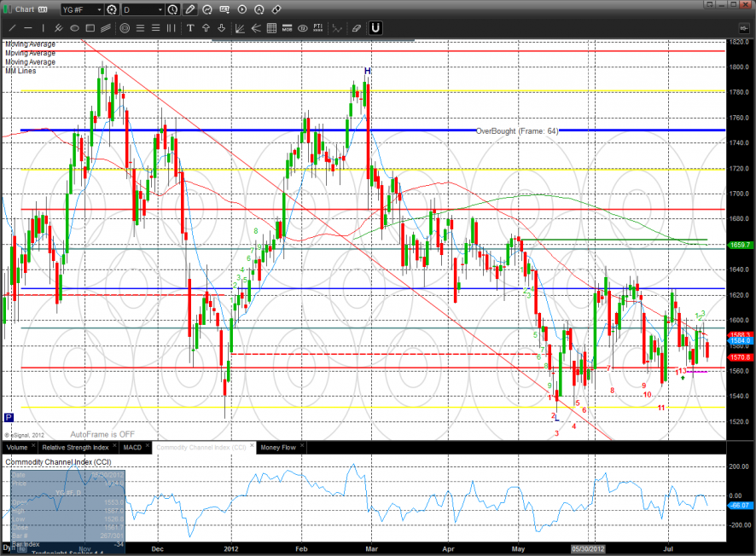Open the symbol settings gear menu
Viewport: 756px width, 556px height.
click(x=112, y=9)
